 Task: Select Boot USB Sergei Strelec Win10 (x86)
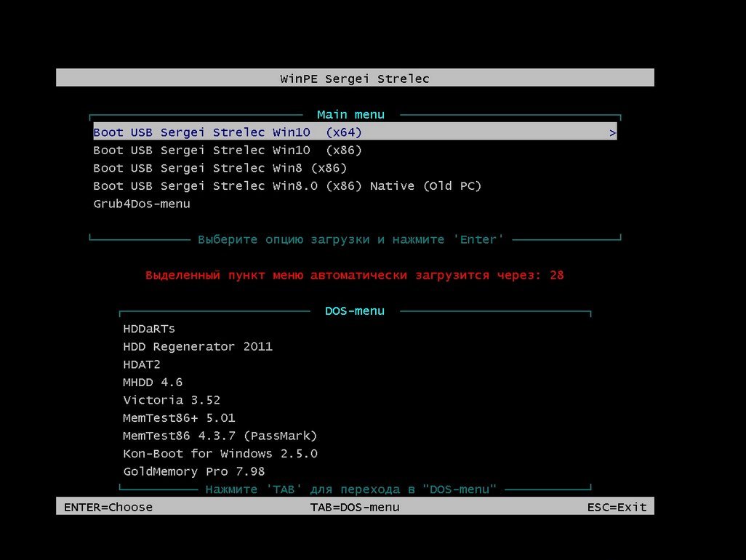coord(228,151)
